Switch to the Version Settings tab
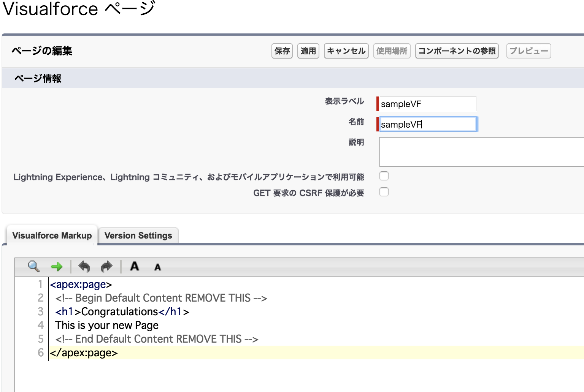The height and width of the screenshot is (392, 584). [x=138, y=236]
